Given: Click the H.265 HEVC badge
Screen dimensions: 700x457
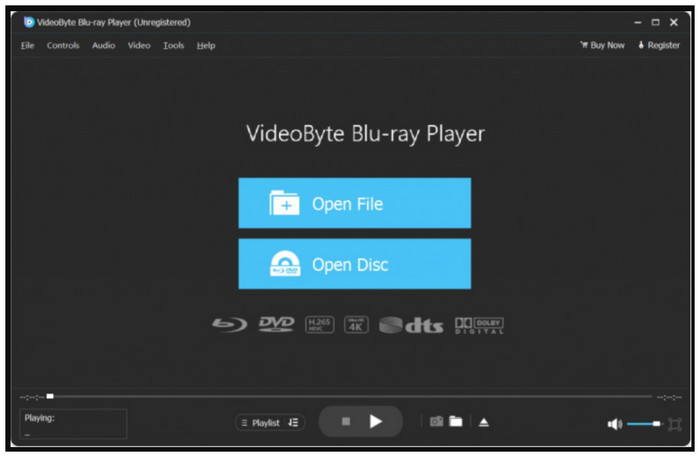Looking at the screenshot, I should [x=319, y=324].
